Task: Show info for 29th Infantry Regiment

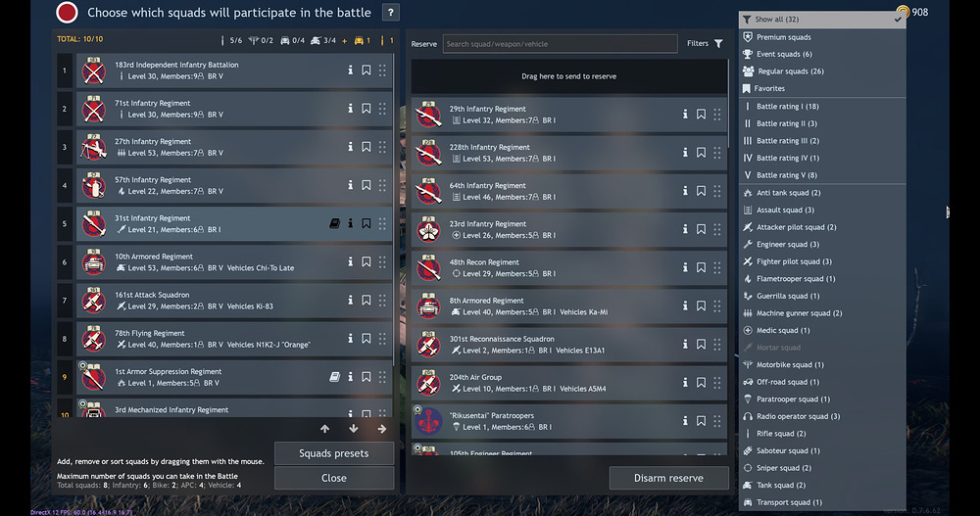Action: coord(685,115)
